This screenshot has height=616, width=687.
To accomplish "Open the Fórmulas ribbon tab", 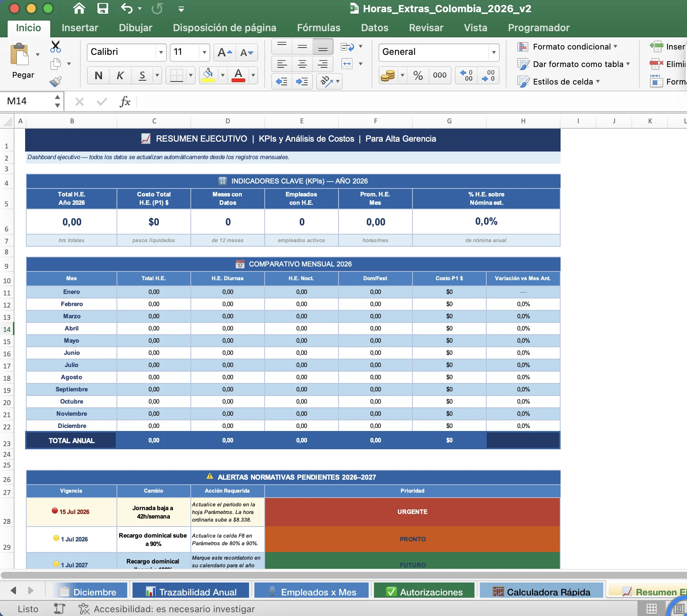I will (318, 28).
